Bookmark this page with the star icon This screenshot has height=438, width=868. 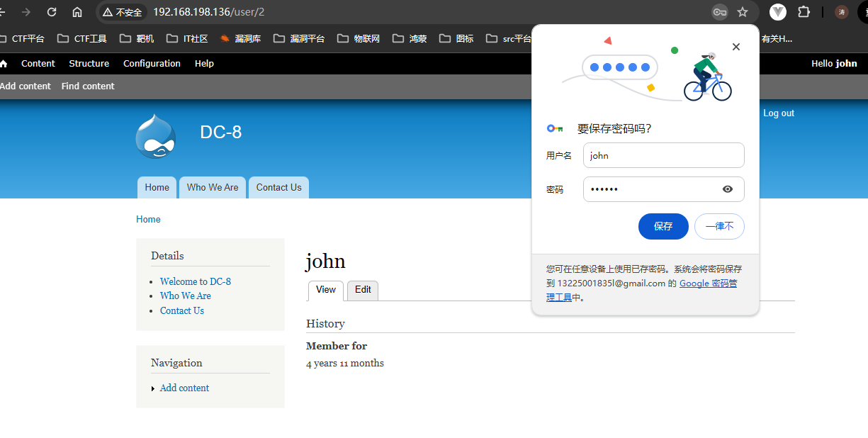743,12
